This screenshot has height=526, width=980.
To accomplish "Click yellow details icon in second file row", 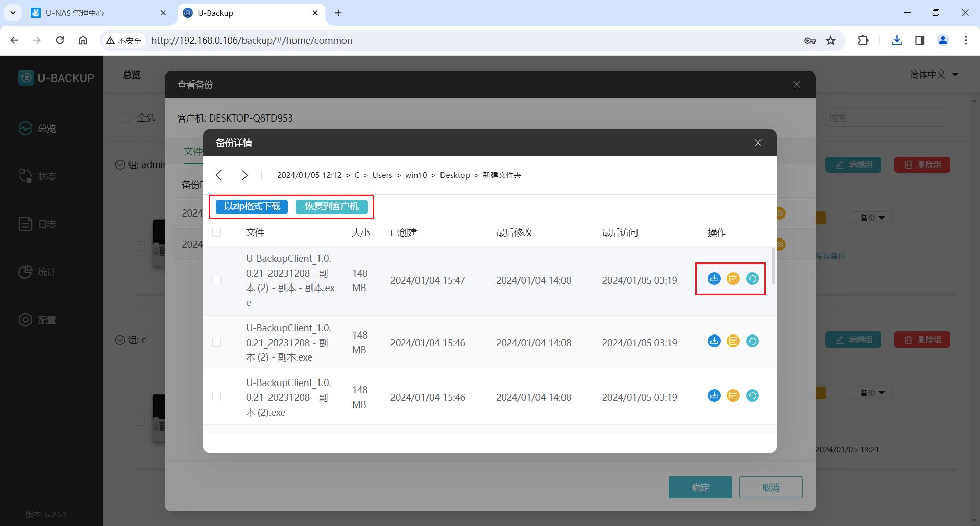I will 733,341.
